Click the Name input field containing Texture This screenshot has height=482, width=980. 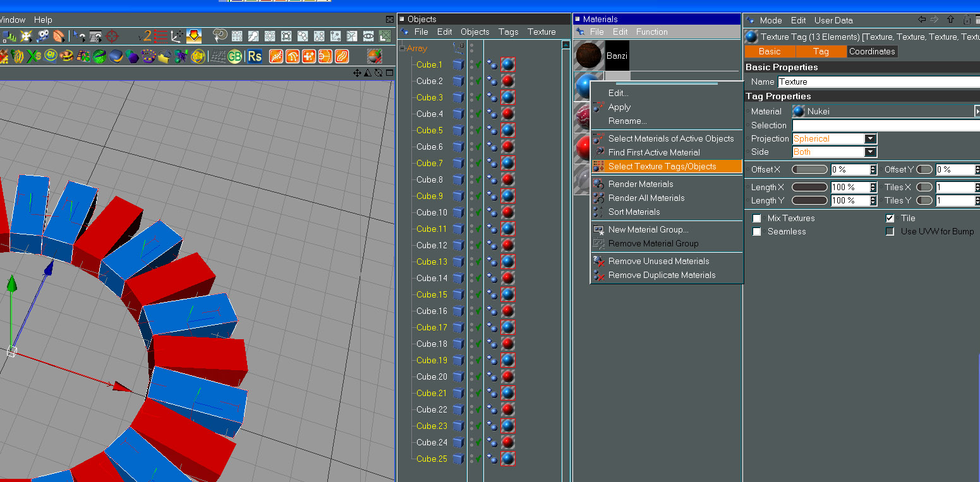(878, 81)
